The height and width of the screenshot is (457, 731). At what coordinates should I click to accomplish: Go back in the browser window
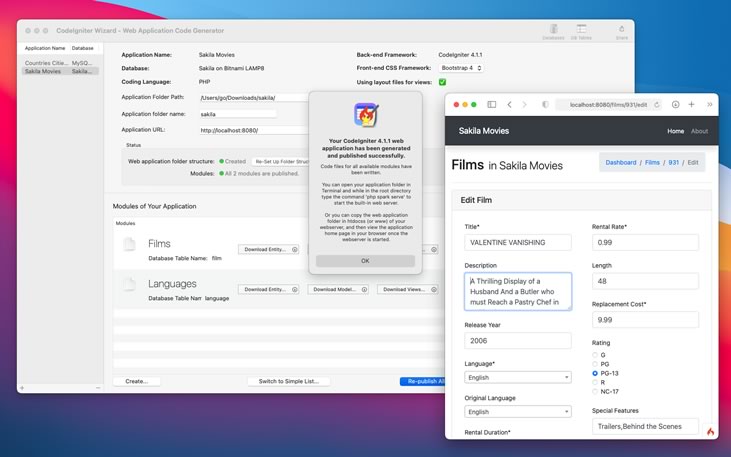510,104
